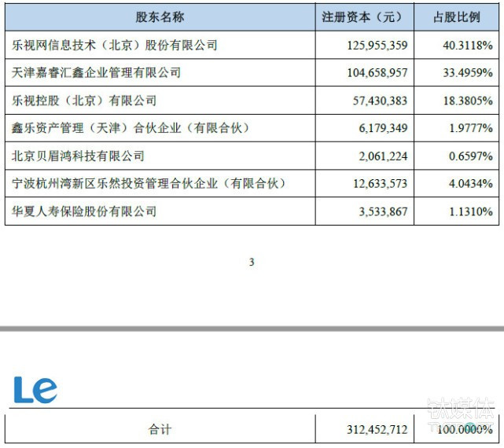Screen dimensions: 504x448
Task: Select the 合计 total row label
Action: pos(160,429)
